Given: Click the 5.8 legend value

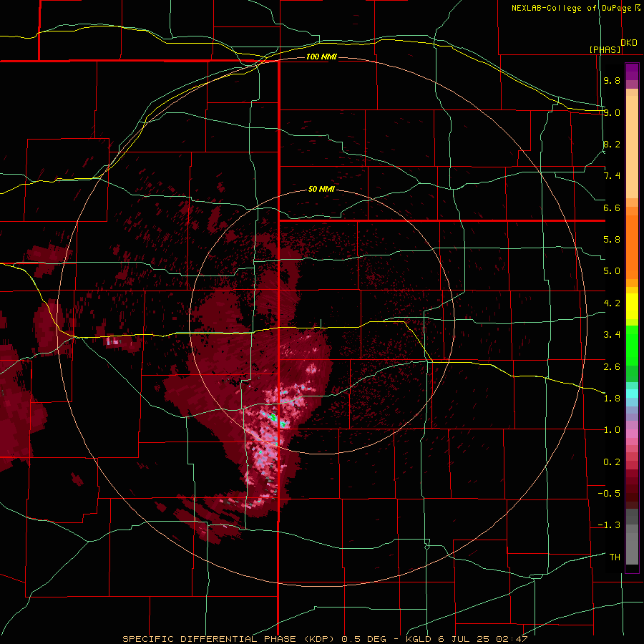Looking at the screenshot, I should pos(612,240).
